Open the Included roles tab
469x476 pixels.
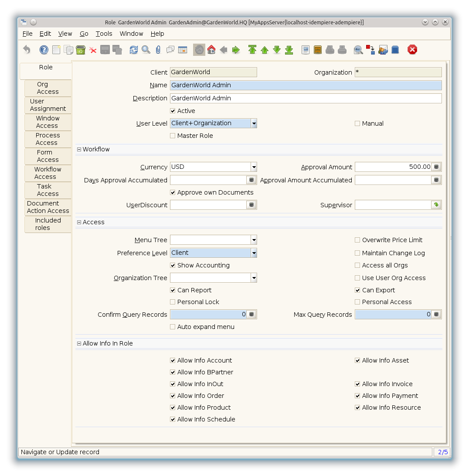point(48,224)
